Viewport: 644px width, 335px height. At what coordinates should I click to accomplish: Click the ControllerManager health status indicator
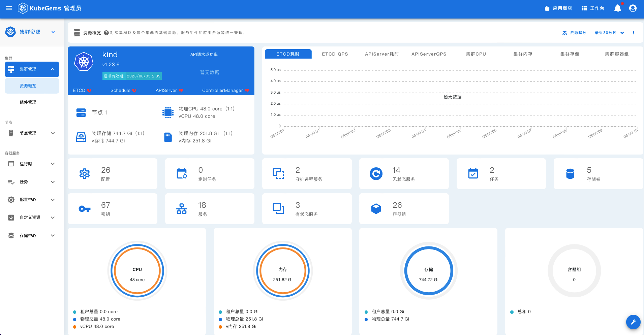coord(225,90)
